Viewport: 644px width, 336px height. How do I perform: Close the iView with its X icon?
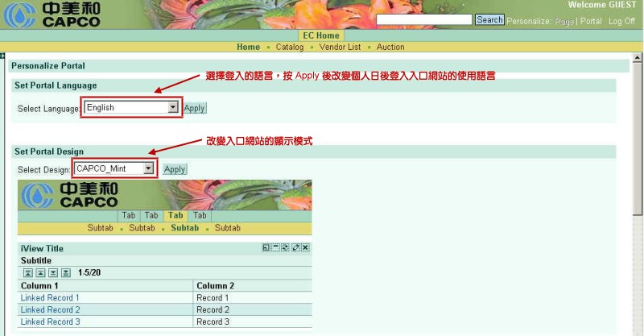(x=305, y=248)
